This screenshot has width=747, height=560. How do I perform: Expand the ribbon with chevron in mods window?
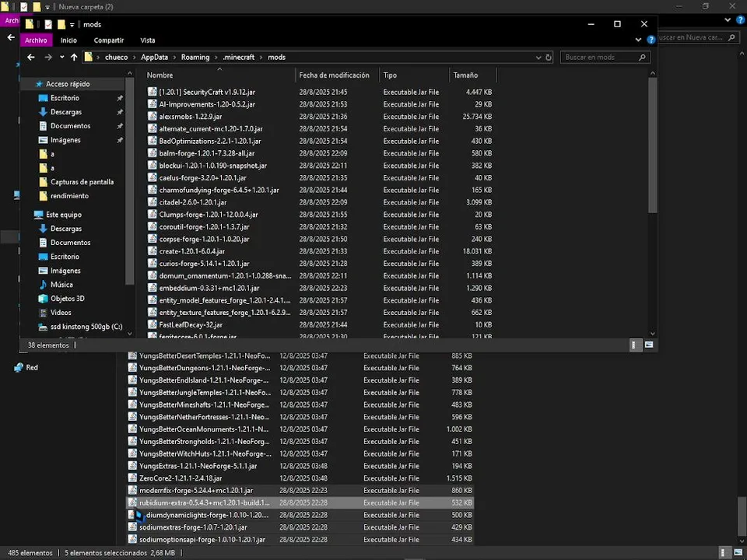638,40
